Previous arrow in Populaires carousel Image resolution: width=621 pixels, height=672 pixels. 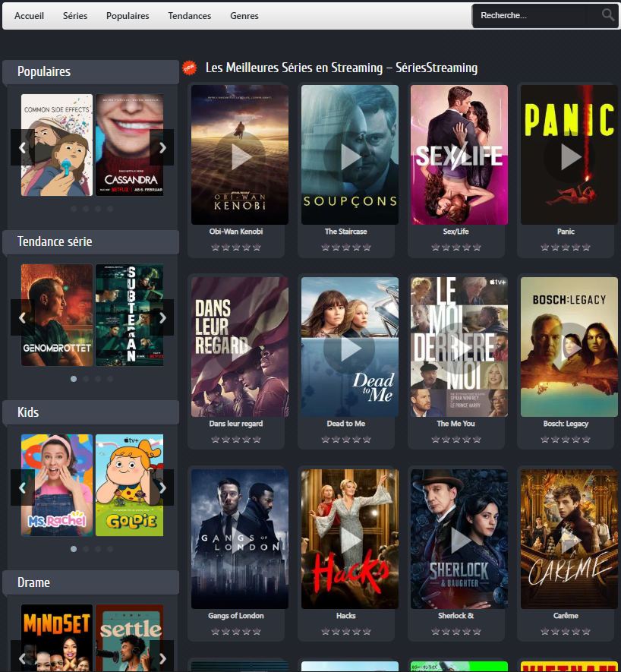pyautogui.click(x=22, y=147)
